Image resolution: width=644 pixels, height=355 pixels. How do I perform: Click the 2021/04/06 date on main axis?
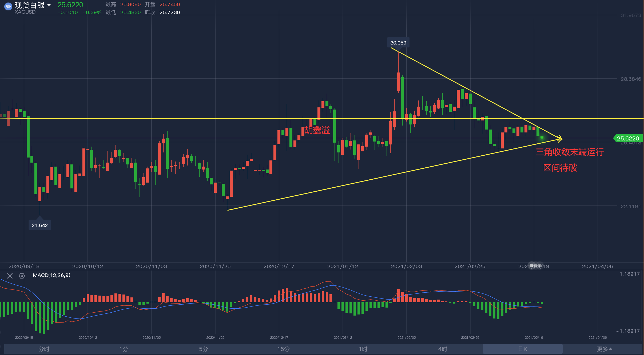point(598,266)
